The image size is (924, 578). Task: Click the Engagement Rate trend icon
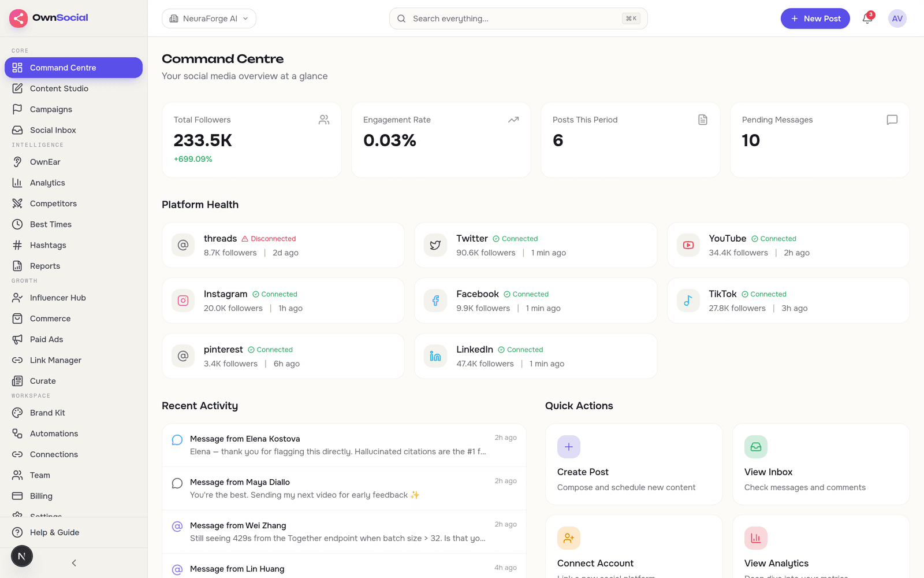click(513, 120)
